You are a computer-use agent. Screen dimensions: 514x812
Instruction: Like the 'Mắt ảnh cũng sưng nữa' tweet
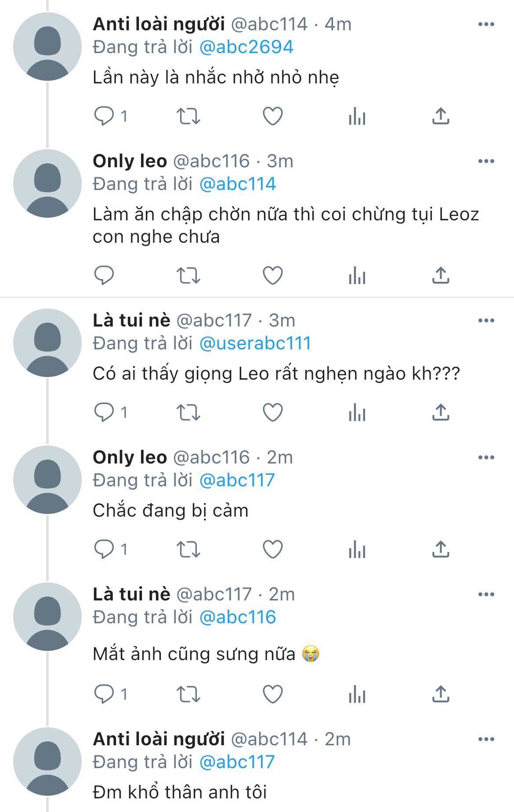coord(272,694)
